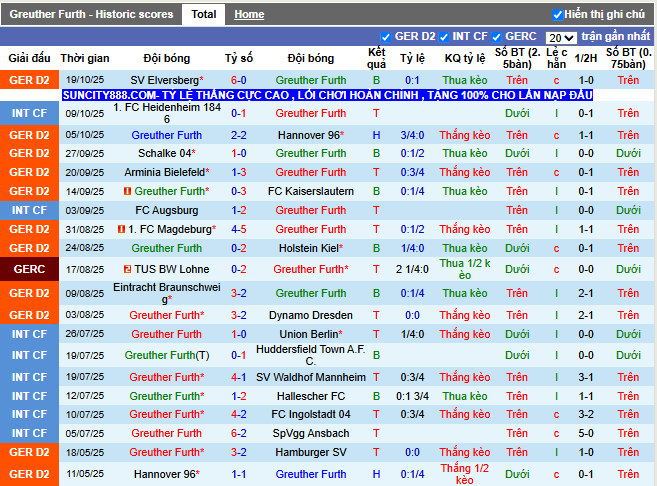Click the 6-0 score of SV Elversberg match
Screen dimensions: 657x486
239,79
